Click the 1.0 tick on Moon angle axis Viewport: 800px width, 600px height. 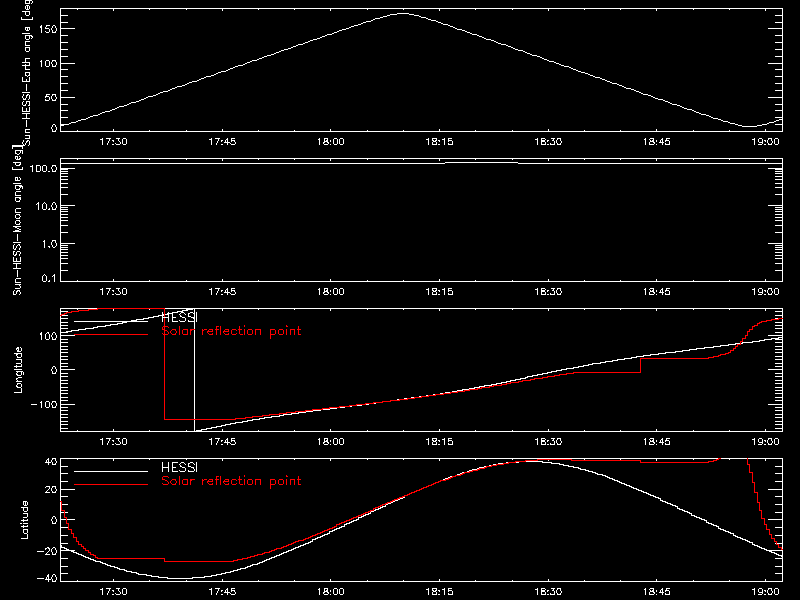49,244
